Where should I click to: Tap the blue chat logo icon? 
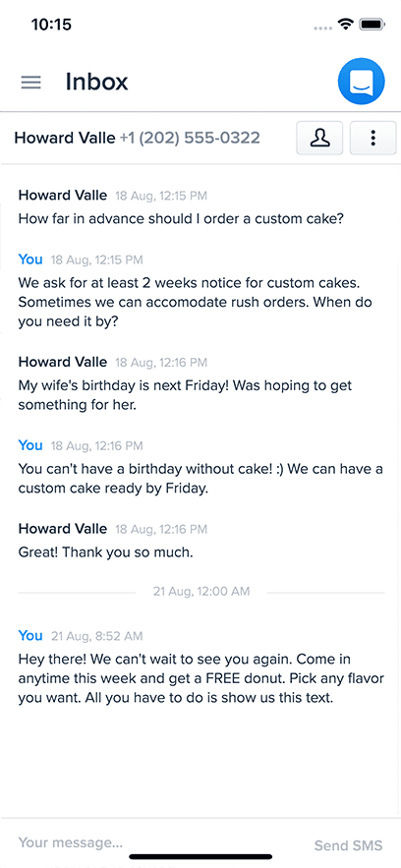pyautogui.click(x=361, y=81)
